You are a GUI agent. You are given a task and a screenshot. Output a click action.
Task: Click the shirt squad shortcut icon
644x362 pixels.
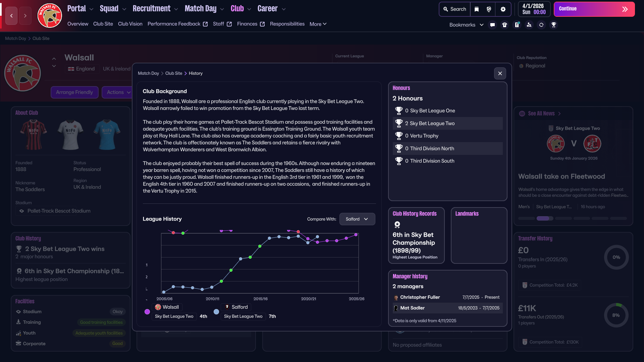point(504,25)
